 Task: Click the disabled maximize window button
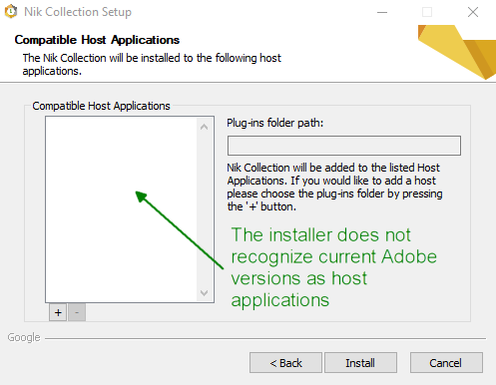point(427,12)
